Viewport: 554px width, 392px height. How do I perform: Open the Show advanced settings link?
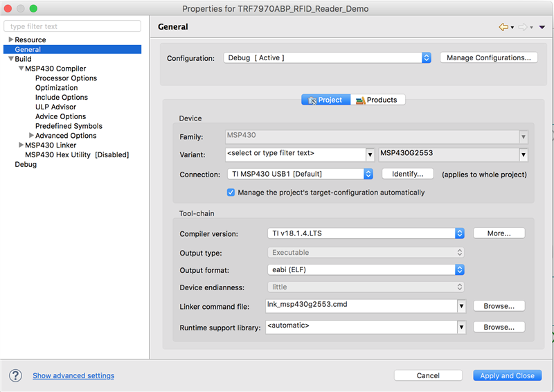tap(73, 376)
